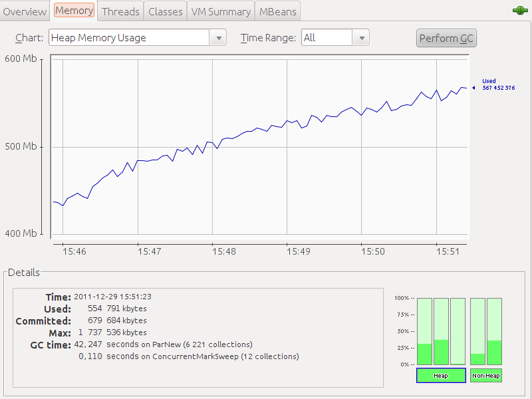Select the second non-heap memory pool bar
The height and width of the screenshot is (399, 532).
(494, 331)
